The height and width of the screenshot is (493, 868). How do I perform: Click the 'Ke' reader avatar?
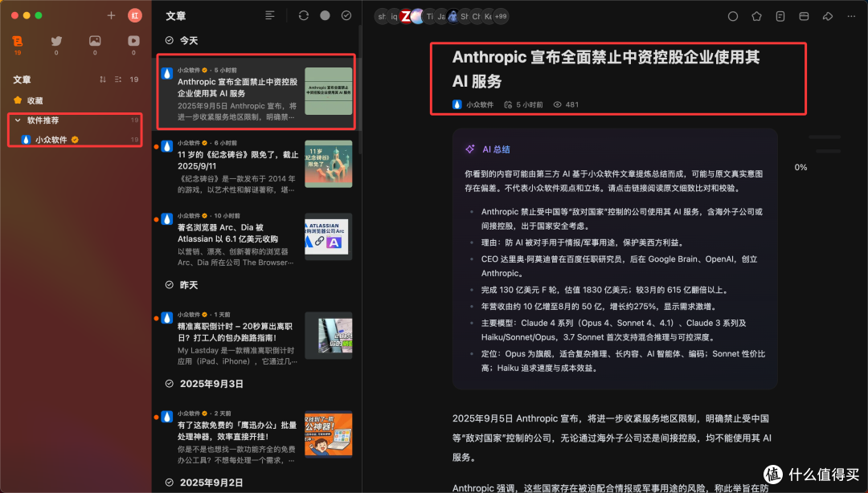coord(489,17)
